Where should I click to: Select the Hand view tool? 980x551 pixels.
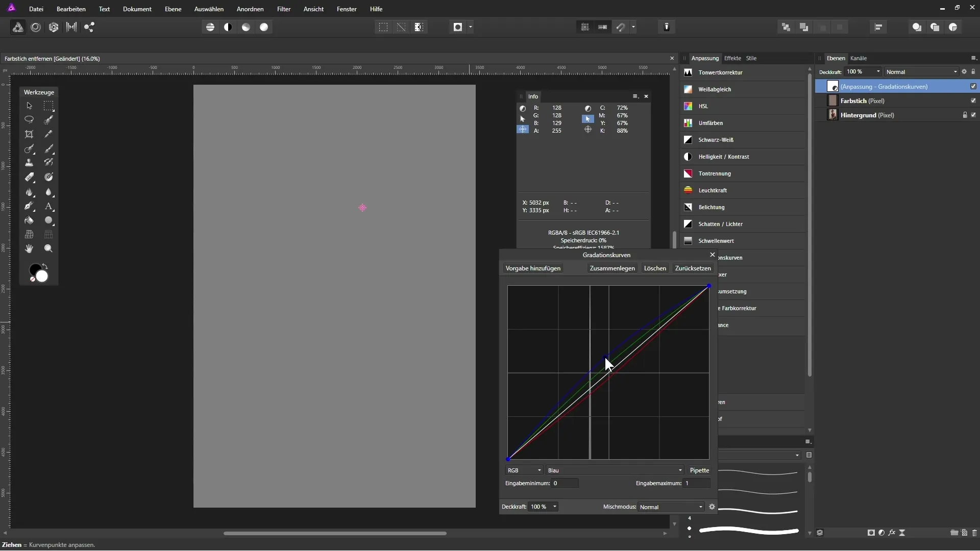[x=29, y=248]
